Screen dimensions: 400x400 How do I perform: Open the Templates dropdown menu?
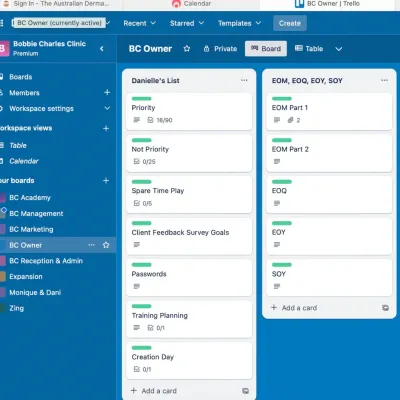pyautogui.click(x=239, y=23)
